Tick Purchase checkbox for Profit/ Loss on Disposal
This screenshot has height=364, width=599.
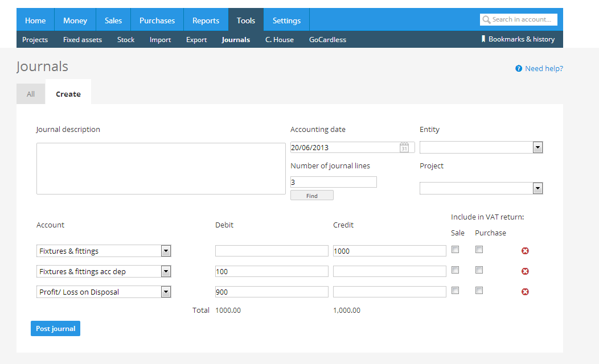479,291
